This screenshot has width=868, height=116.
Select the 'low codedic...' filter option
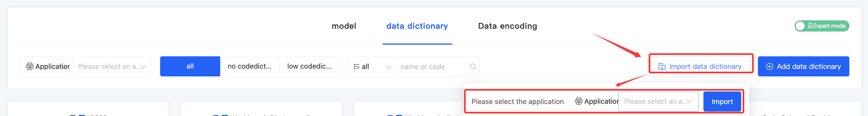309,66
